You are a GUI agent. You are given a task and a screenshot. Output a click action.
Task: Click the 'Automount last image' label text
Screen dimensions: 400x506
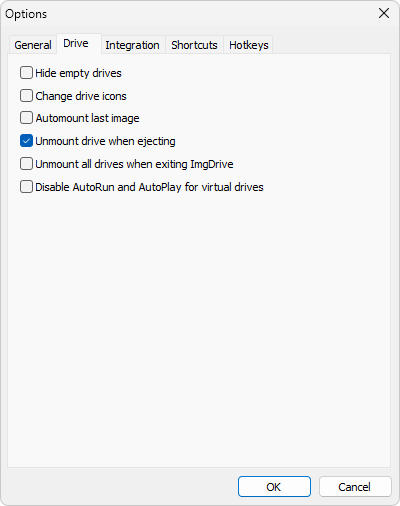point(87,118)
